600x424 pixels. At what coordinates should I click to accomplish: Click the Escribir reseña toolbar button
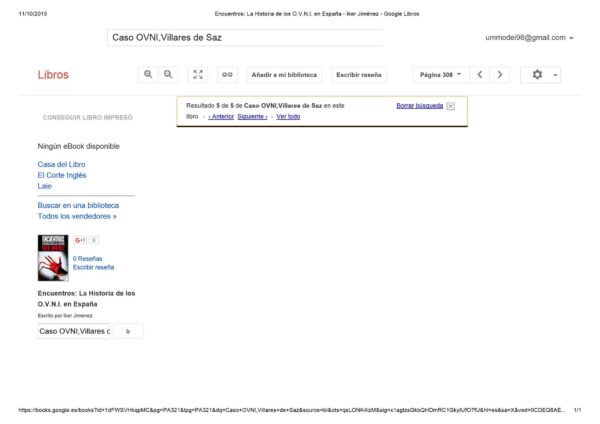359,74
